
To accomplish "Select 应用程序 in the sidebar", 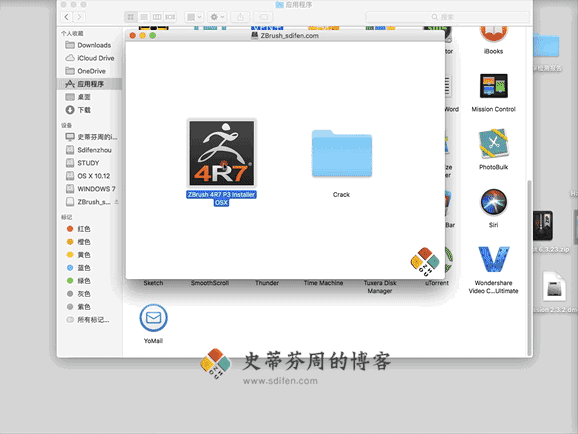I will [x=89, y=84].
